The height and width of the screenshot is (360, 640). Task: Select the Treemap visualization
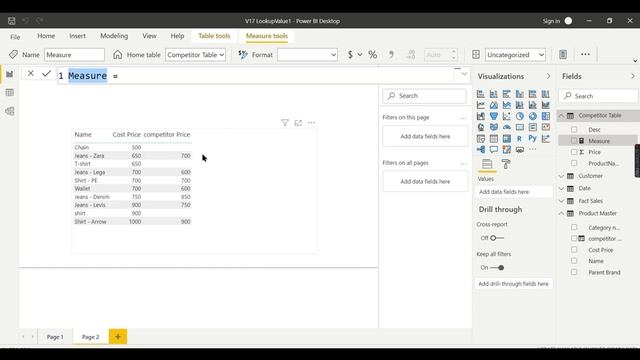click(x=546, y=116)
